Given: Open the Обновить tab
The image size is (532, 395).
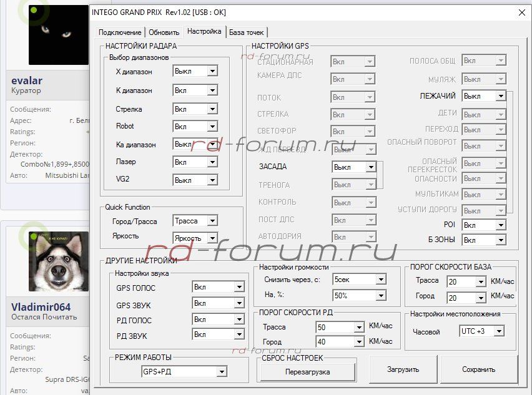Looking at the screenshot, I should tap(164, 32).
